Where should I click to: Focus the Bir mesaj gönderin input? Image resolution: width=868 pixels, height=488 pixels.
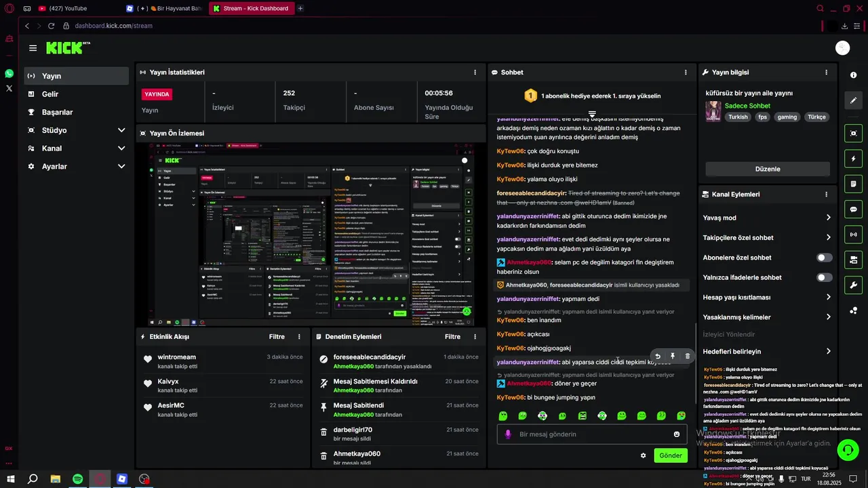pos(592,434)
